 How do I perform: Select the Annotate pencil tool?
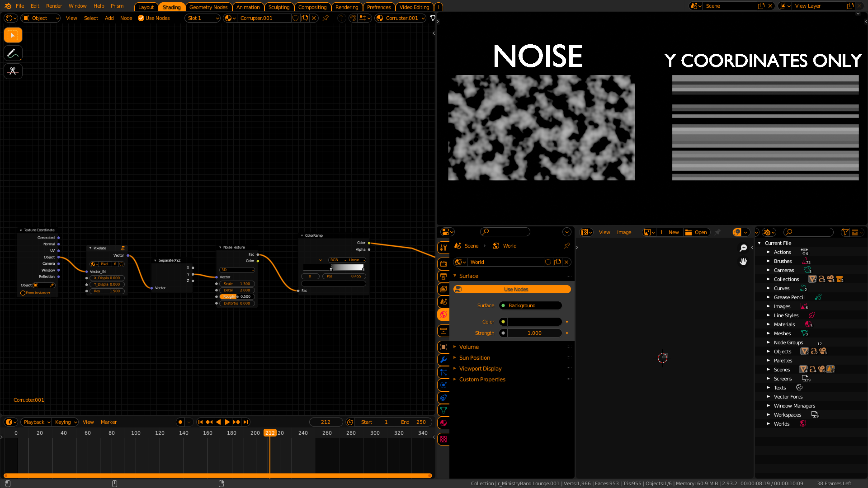coord(13,53)
